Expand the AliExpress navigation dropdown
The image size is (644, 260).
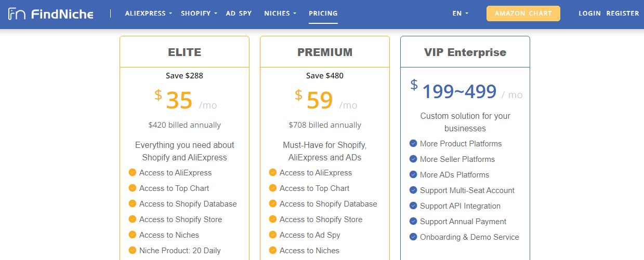point(148,13)
